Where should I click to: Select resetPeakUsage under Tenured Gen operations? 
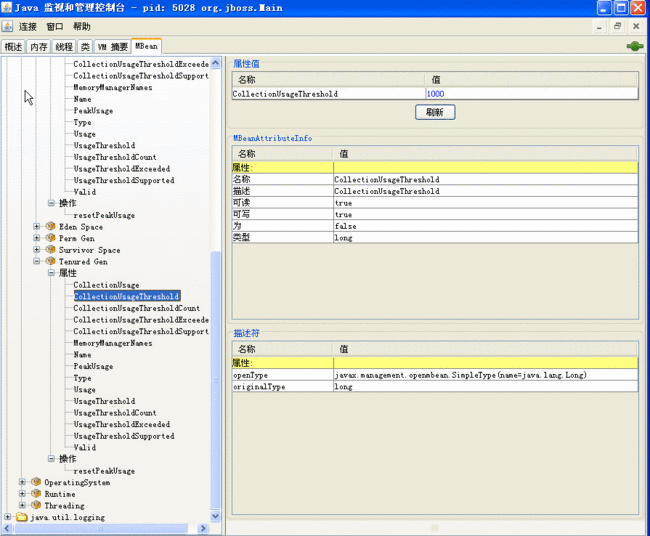click(x=104, y=471)
